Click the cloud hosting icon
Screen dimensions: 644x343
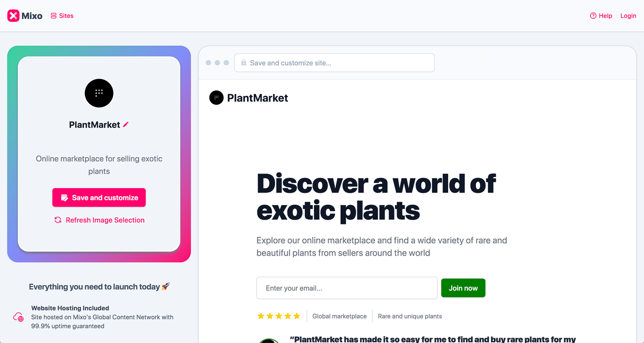(18, 318)
